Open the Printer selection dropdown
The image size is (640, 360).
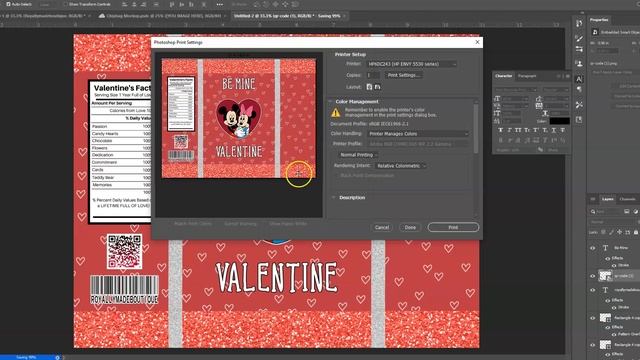coord(411,64)
